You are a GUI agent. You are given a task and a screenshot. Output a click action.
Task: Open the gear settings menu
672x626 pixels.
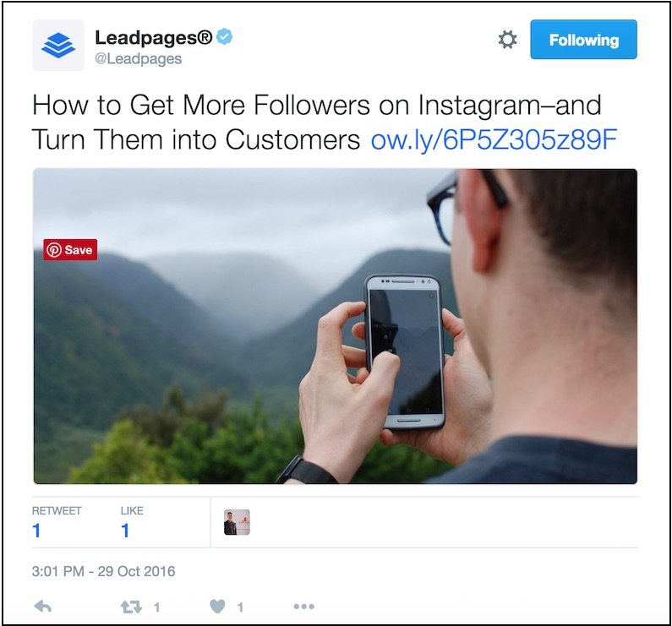click(x=507, y=40)
